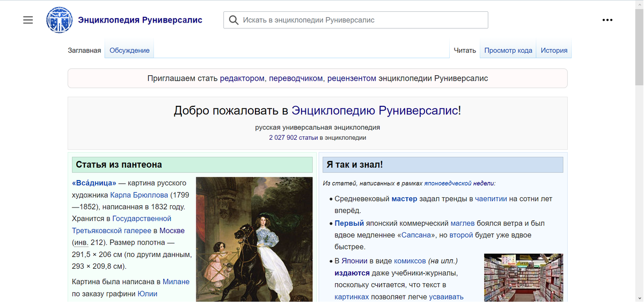Open the История tab
Image resolution: width=644 pixels, height=302 pixels.
[554, 51]
